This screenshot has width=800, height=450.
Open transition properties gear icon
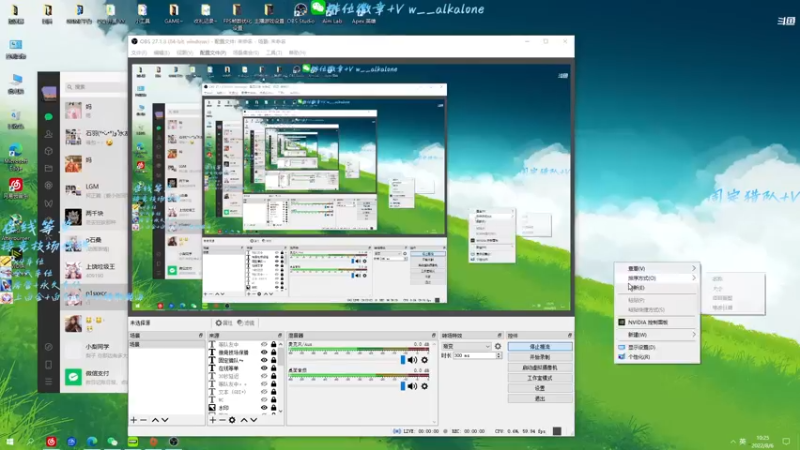pos(498,346)
